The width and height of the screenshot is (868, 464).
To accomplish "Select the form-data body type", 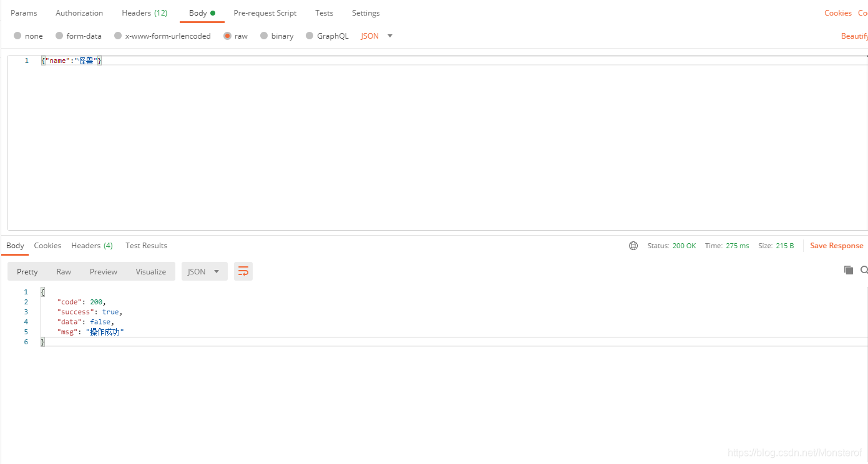I will [79, 36].
